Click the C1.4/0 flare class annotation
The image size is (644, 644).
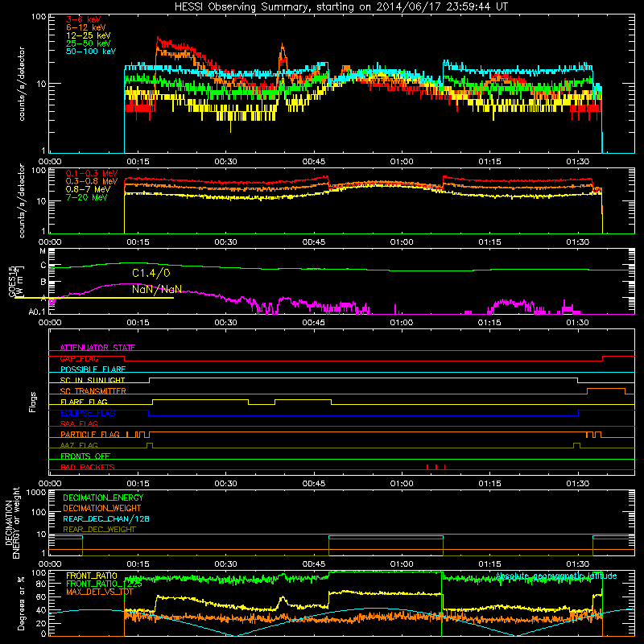[151, 273]
